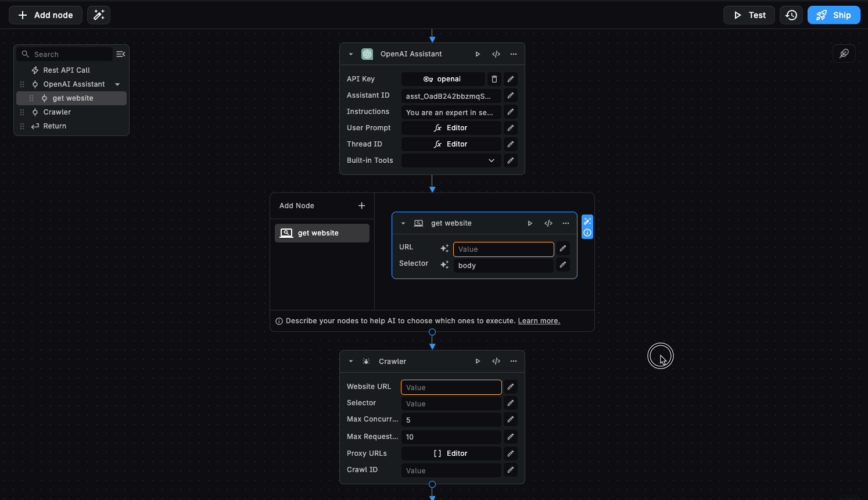Open more options on get website node
The width and height of the screenshot is (868, 500).
[x=566, y=223]
